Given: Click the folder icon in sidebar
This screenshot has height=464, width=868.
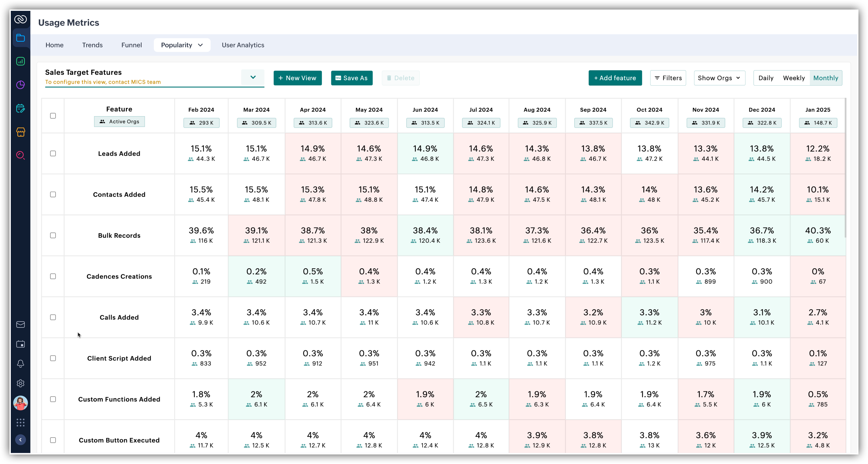Looking at the screenshot, I should point(21,38).
